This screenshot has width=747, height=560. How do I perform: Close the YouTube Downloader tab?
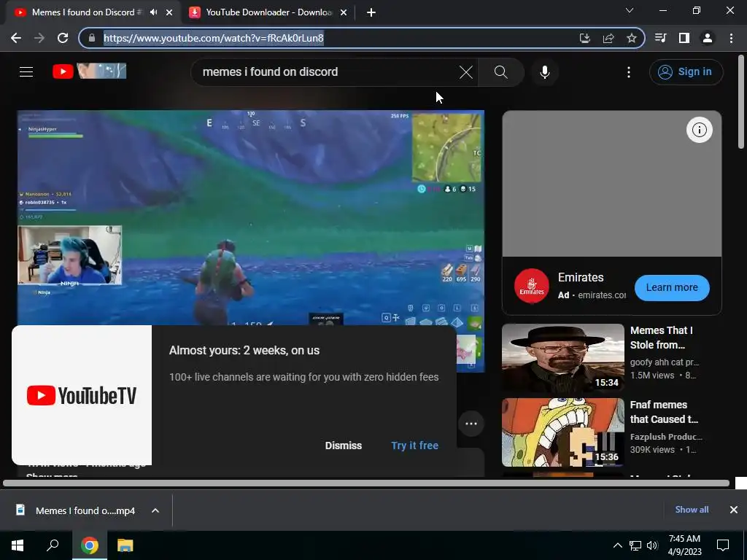(x=344, y=13)
